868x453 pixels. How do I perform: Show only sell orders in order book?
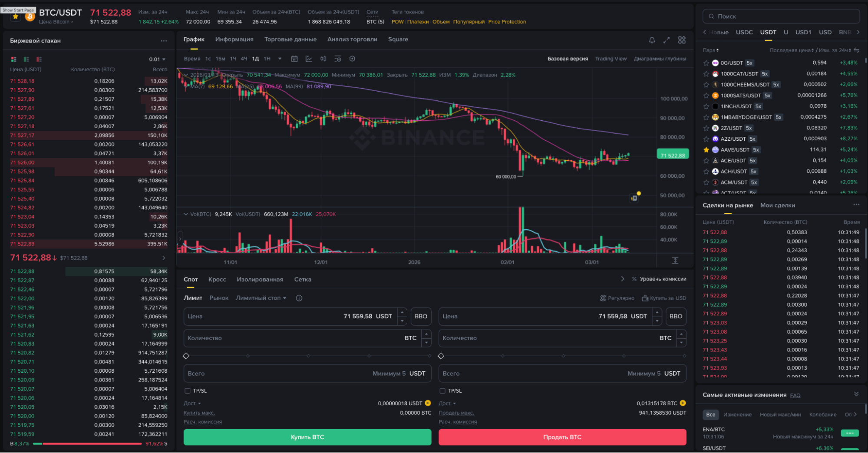click(x=39, y=59)
